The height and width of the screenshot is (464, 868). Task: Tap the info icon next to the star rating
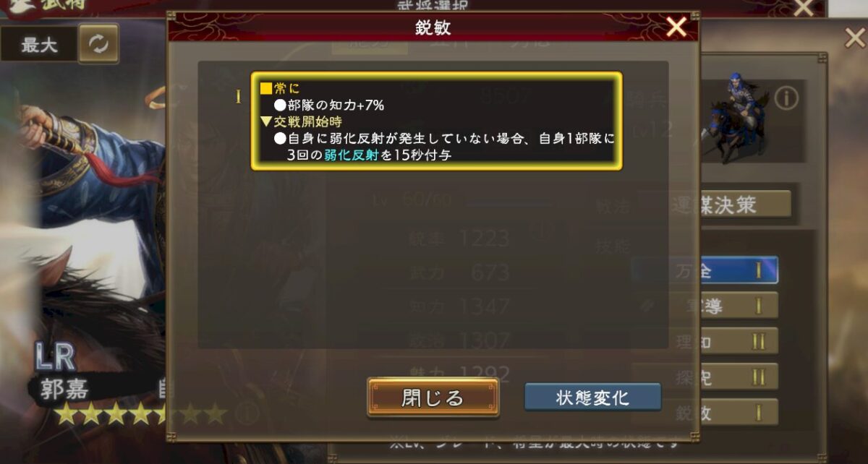click(x=247, y=413)
